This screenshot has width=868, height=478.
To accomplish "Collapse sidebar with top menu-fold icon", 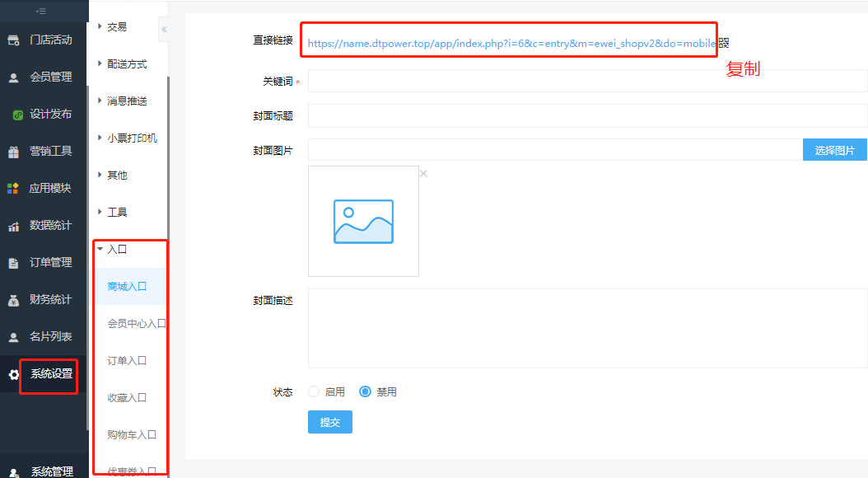I will pos(40,11).
